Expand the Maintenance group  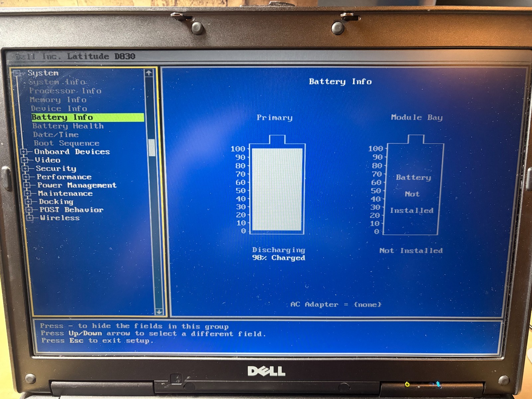click(x=28, y=194)
